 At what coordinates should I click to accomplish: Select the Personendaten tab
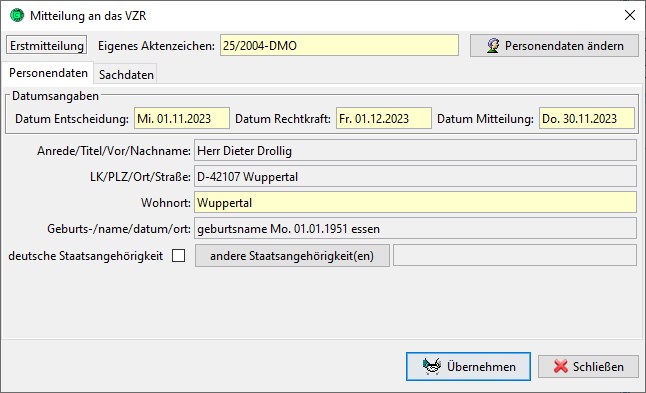pos(48,73)
